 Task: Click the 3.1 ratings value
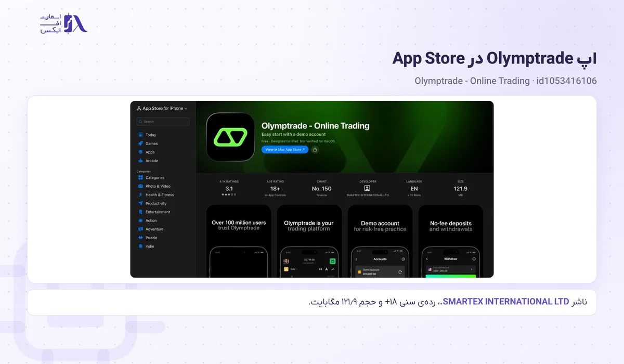229,189
